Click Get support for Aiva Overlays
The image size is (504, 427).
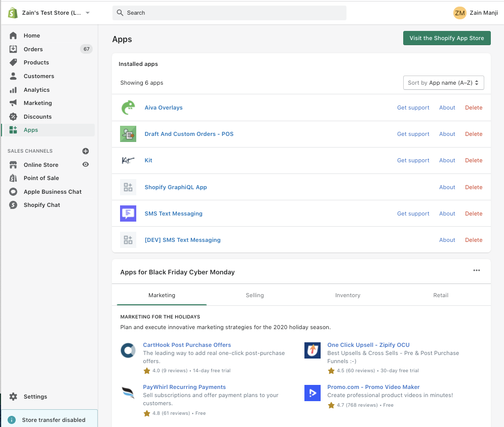tap(413, 108)
